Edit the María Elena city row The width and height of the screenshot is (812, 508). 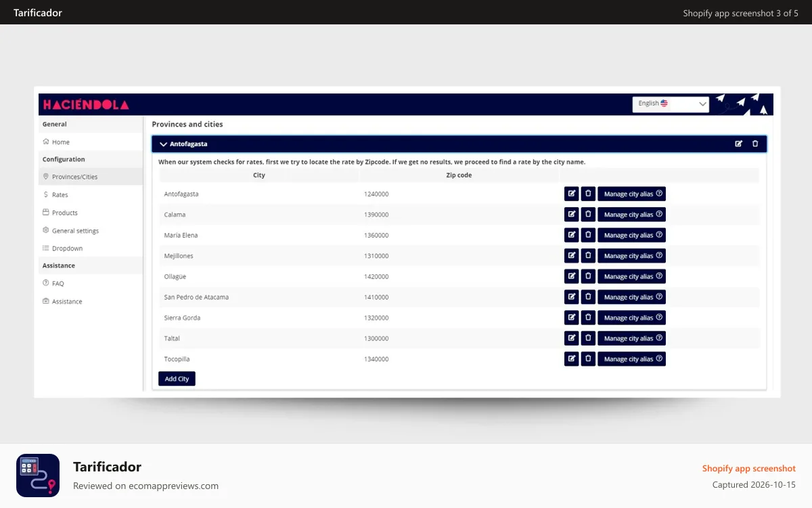(572, 235)
